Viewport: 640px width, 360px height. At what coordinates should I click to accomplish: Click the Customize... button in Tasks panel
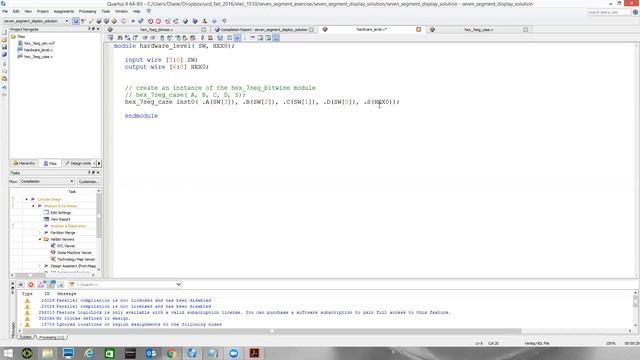coord(89,182)
